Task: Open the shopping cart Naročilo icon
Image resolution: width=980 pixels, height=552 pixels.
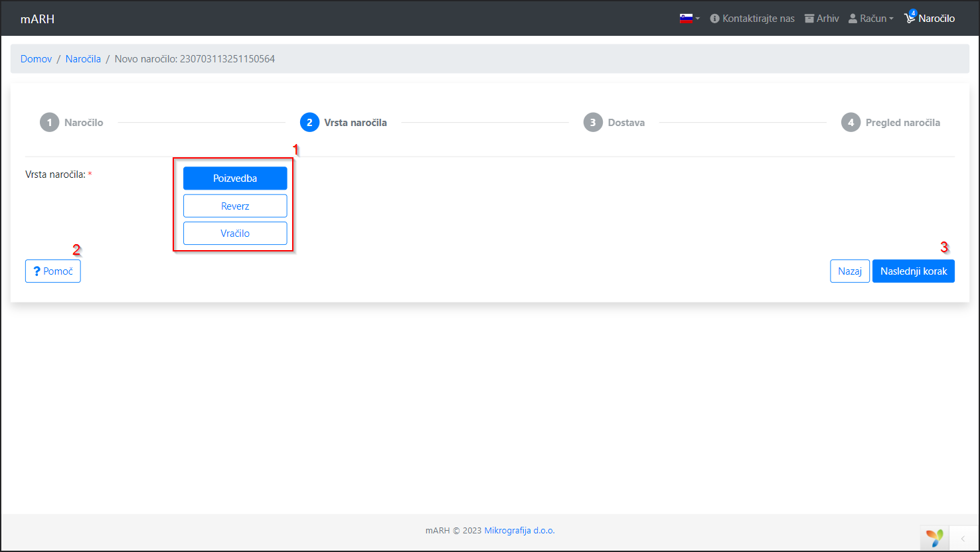Action: [x=910, y=19]
